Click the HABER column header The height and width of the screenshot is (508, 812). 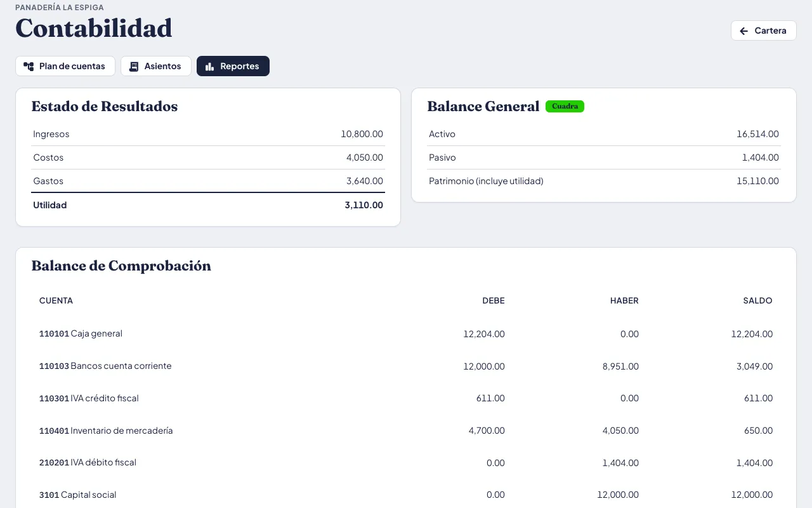pyautogui.click(x=624, y=300)
